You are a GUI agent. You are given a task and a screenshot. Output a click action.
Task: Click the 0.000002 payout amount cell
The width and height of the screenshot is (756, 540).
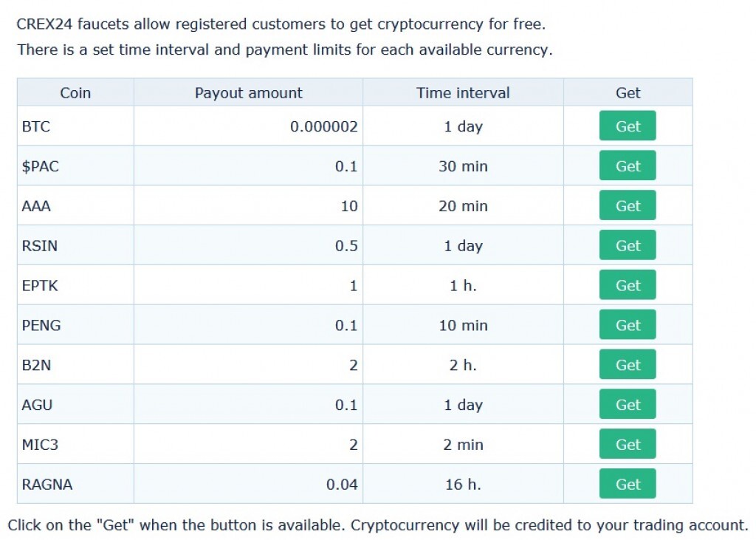(323, 126)
